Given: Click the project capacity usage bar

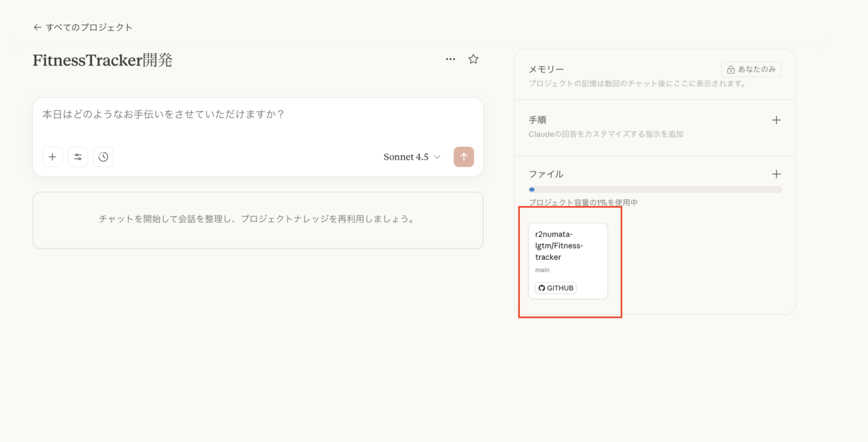Looking at the screenshot, I should (x=654, y=190).
